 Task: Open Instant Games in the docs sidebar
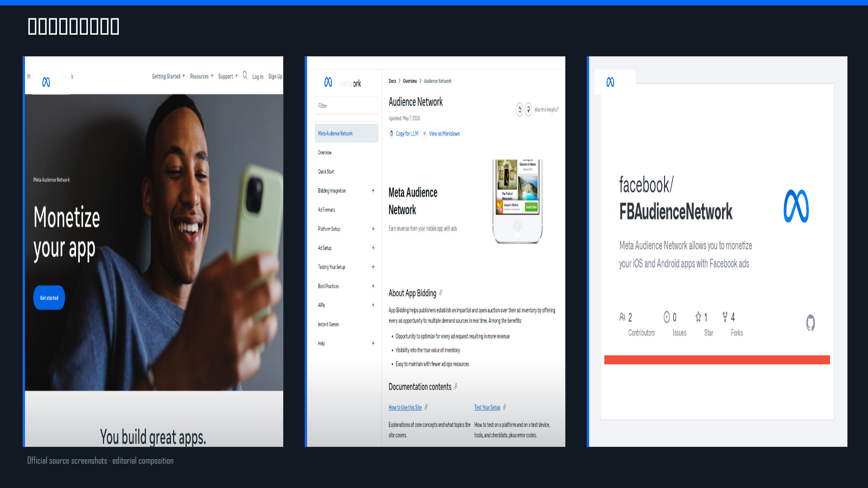click(329, 324)
